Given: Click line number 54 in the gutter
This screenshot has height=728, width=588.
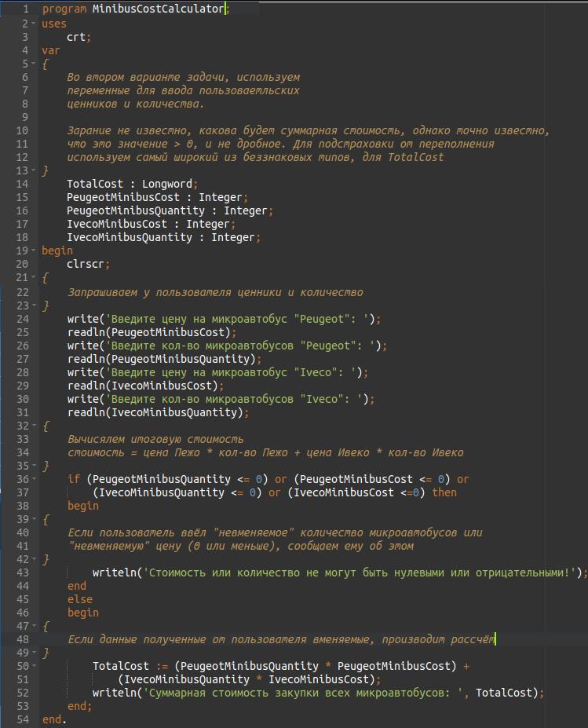Looking at the screenshot, I should (22, 719).
